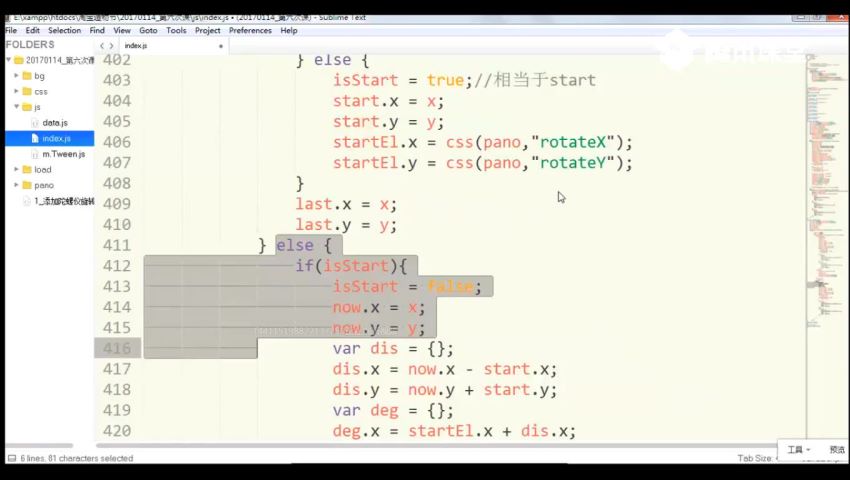Open the Selection menu

pos(64,31)
